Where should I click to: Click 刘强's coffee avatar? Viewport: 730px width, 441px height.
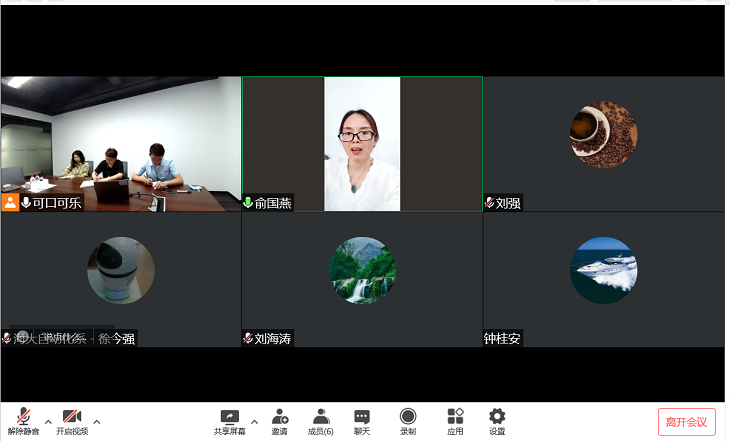(603, 135)
